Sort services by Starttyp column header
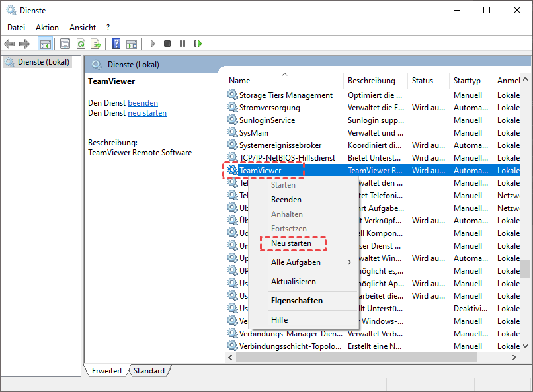This screenshot has width=533, height=392. pyautogui.click(x=467, y=81)
